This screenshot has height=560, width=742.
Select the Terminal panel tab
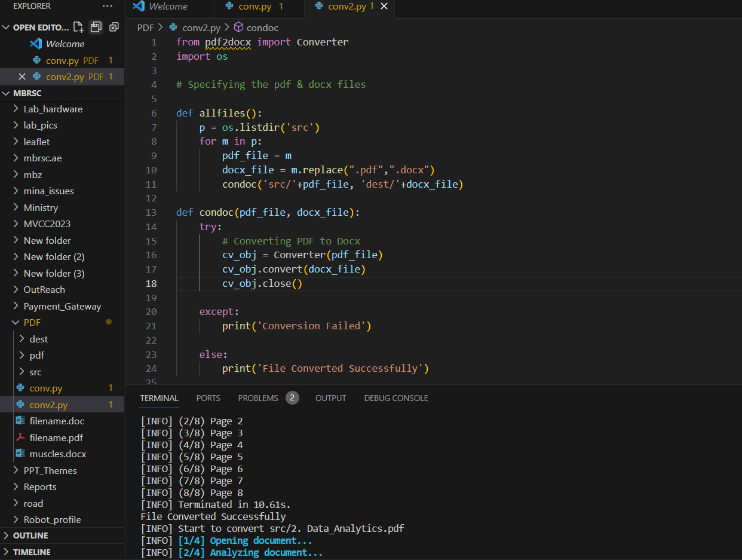click(x=159, y=398)
